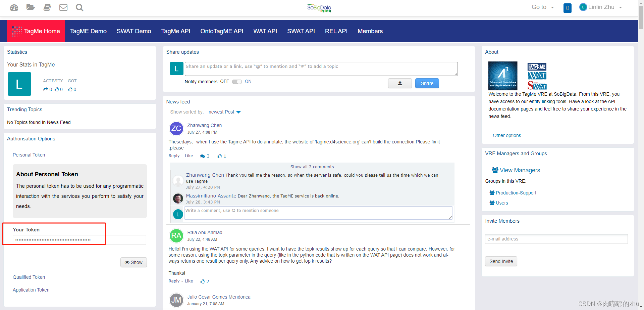Open the book catalogue icon
This screenshot has width=644, height=310.
(47, 7)
